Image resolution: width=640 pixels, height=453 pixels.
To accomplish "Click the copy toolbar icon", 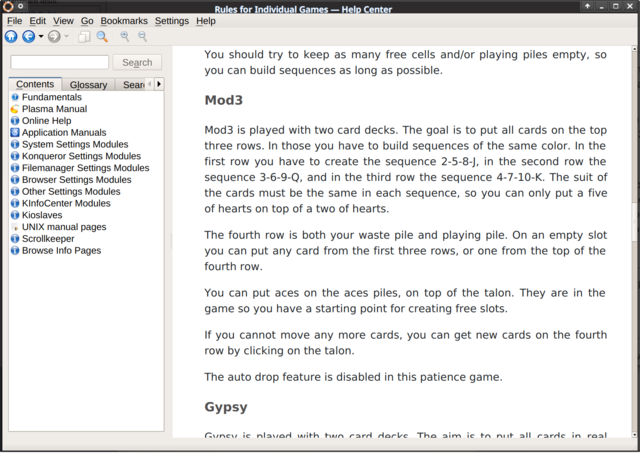I will (84, 37).
